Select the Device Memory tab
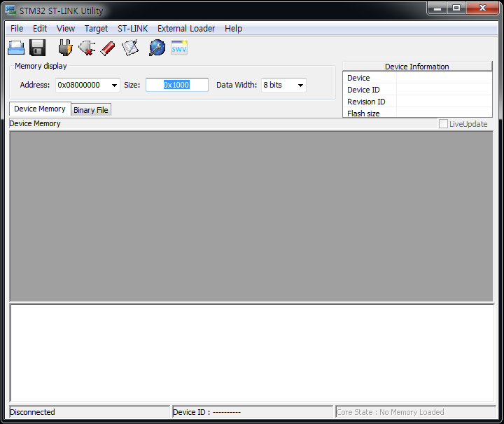 tap(40, 109)
